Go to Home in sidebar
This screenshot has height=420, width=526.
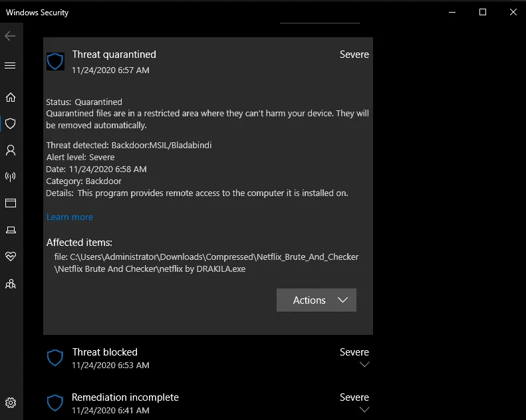point(11,97)
